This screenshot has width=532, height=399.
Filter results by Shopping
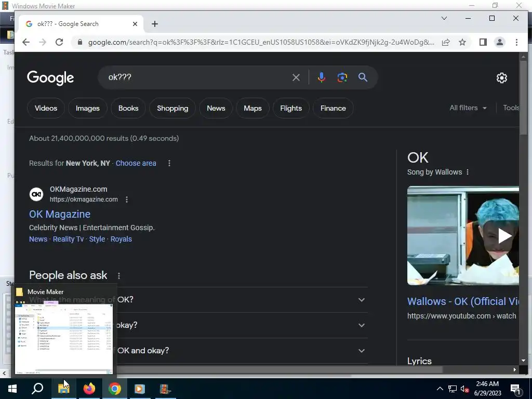pyautogui.click(x=172, y=108)
